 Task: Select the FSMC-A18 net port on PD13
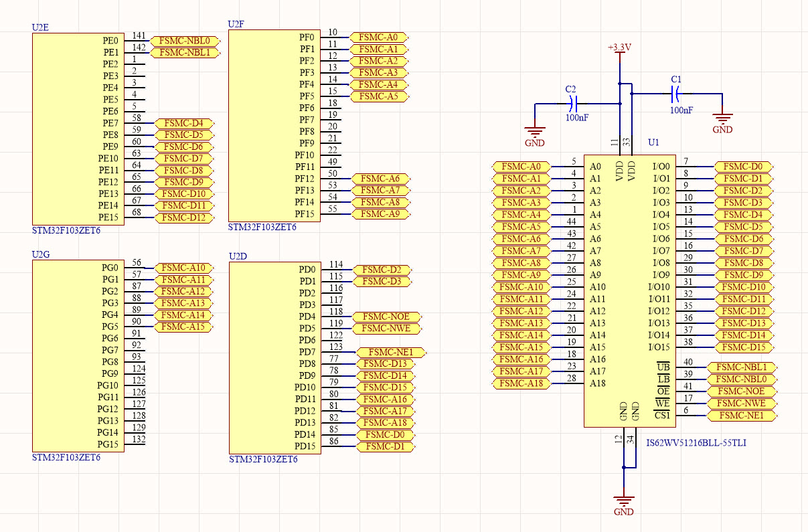(386, 423)
